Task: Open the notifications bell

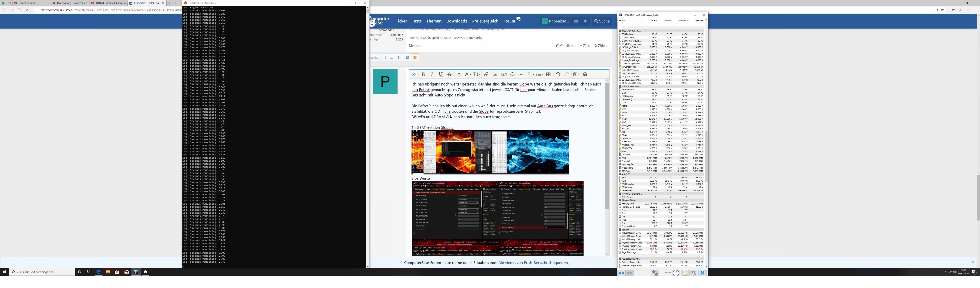Action: click(x=585, y=21)
